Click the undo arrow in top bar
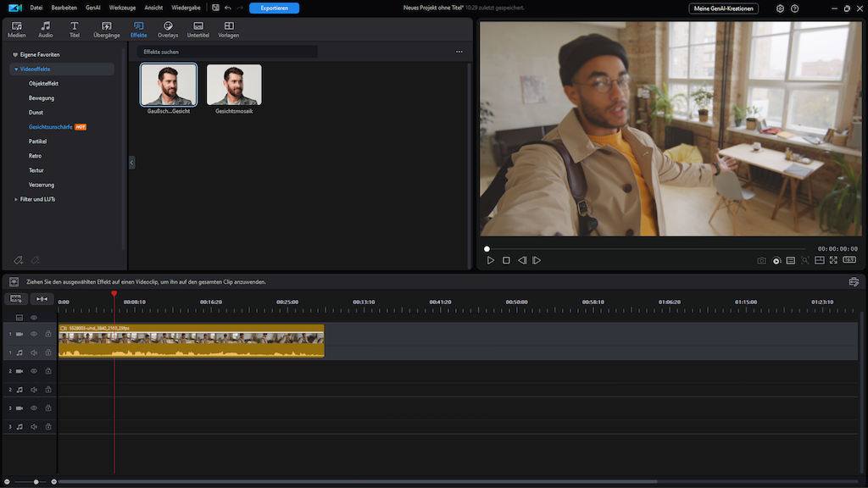This screenshot has width=868, height=488. pos(227,8)
